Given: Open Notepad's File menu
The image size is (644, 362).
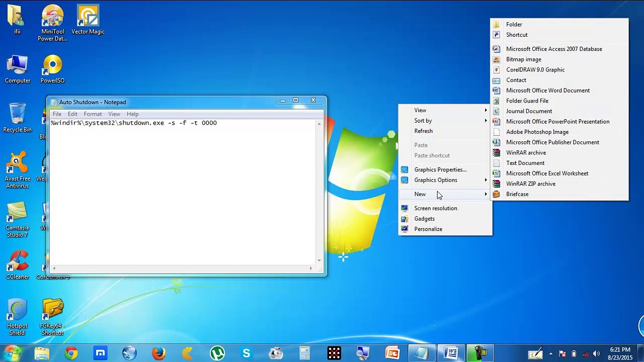Looking at the screenshot, I should point(57,114).
